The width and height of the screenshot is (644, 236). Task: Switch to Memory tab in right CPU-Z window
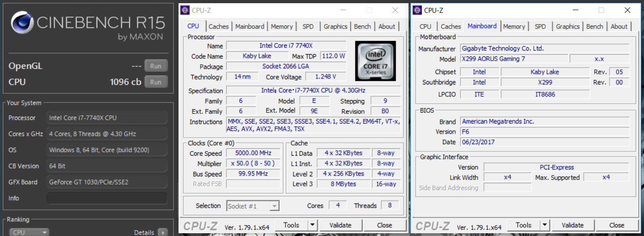(514, 27)
